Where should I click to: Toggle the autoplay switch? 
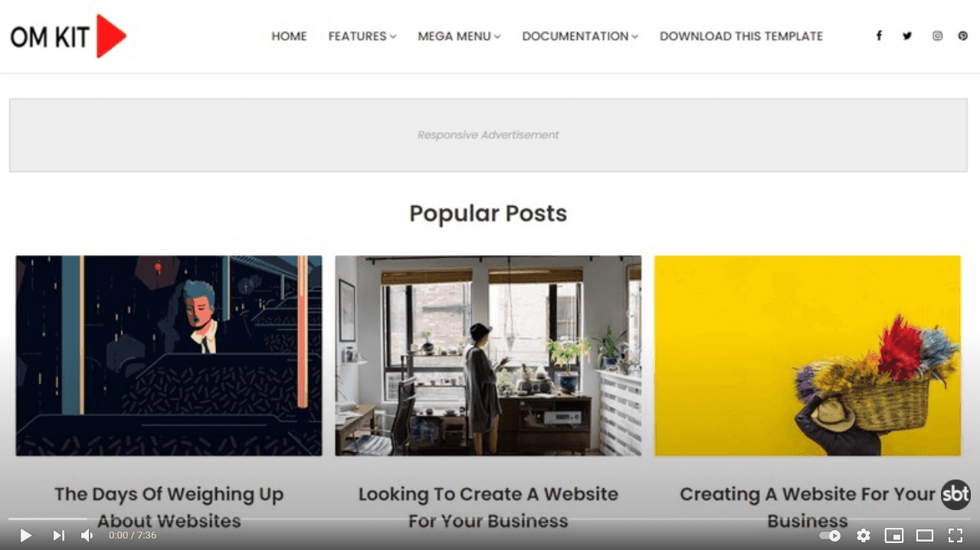830,535
